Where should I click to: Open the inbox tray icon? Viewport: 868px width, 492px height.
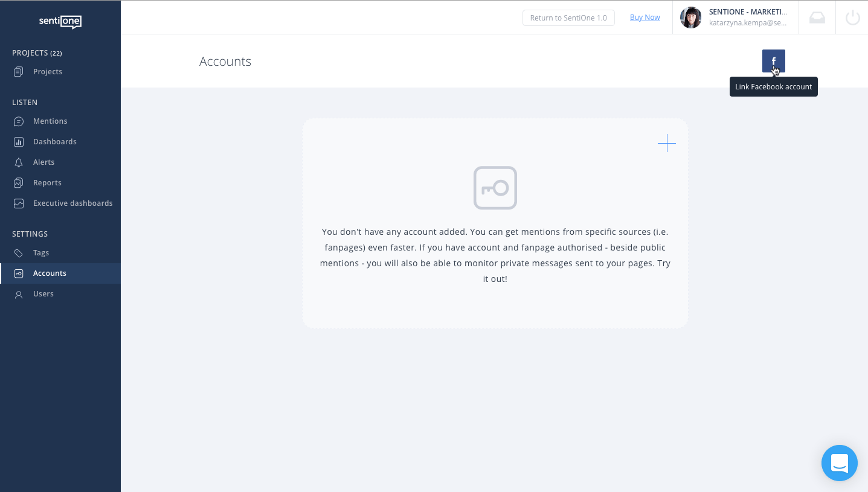point(817,18)
